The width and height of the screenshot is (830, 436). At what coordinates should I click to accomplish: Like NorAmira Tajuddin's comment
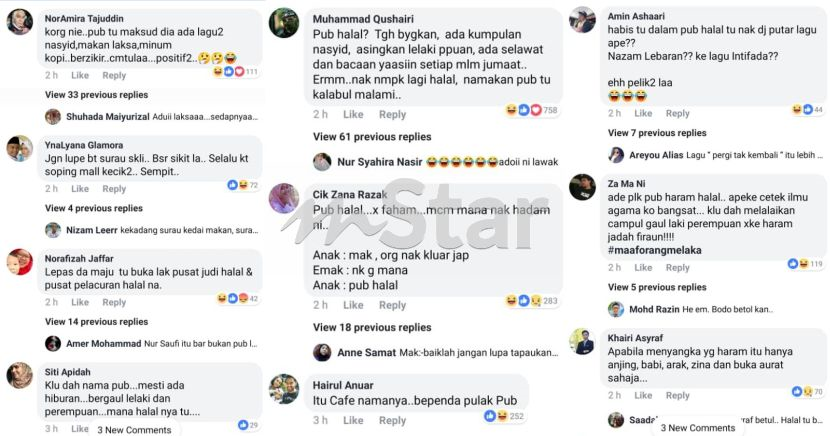pyautogui.click(x=80, y=75)
